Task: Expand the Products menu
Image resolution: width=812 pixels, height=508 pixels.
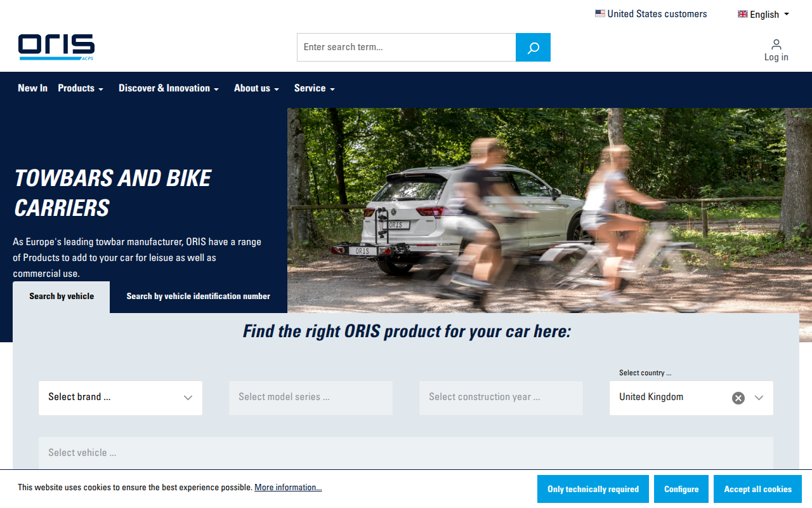Action: click(x=81, y=88)
